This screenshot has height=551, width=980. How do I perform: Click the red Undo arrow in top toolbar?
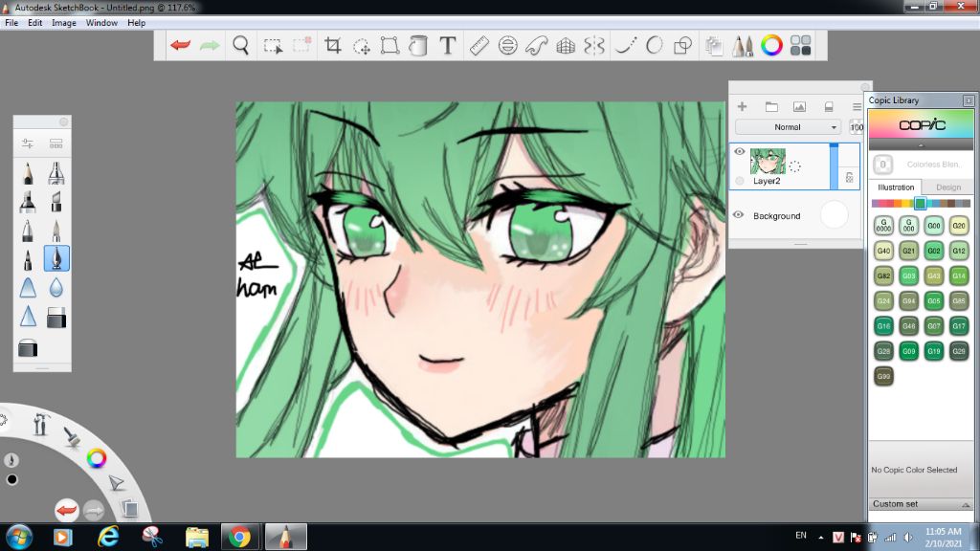(x=181, y=45)
